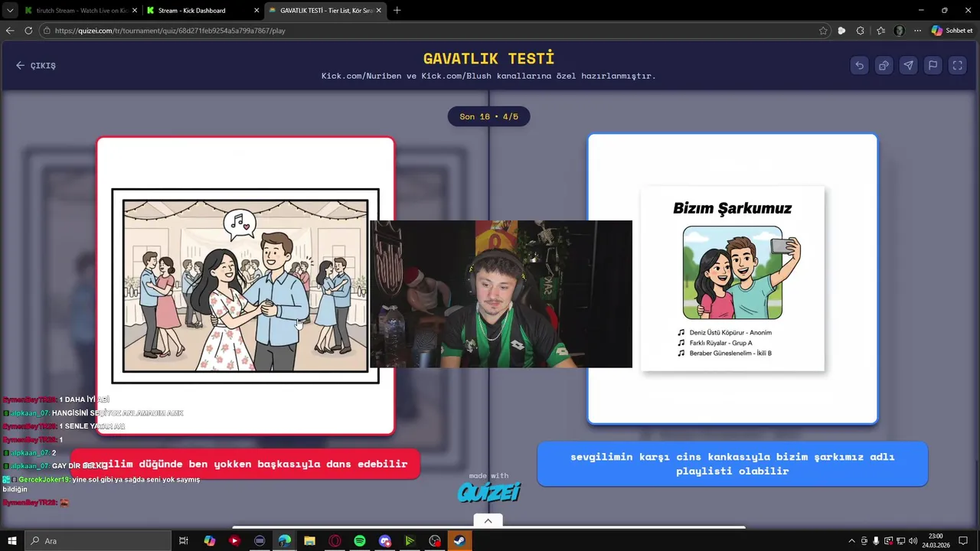Choose the blue caption about bizim şarkımız playlist
980x551 pixels.
click(x=733, y=464)
